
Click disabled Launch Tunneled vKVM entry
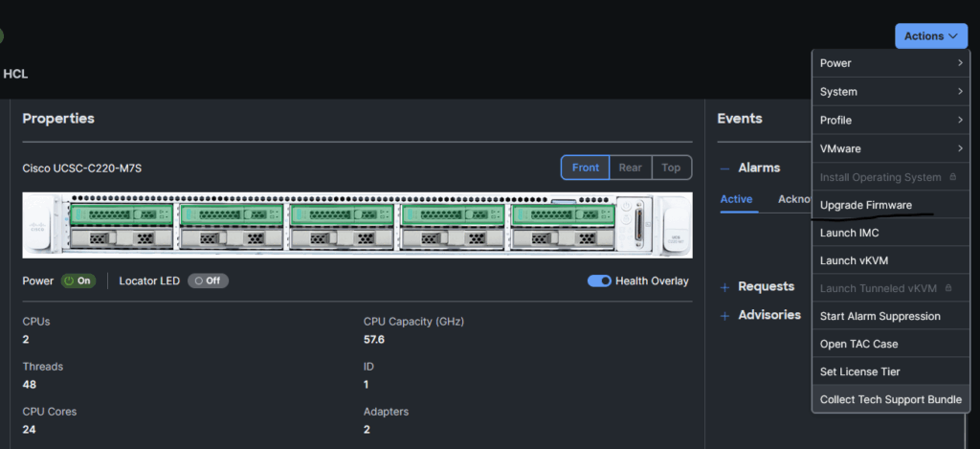click(x=891, y=288)
